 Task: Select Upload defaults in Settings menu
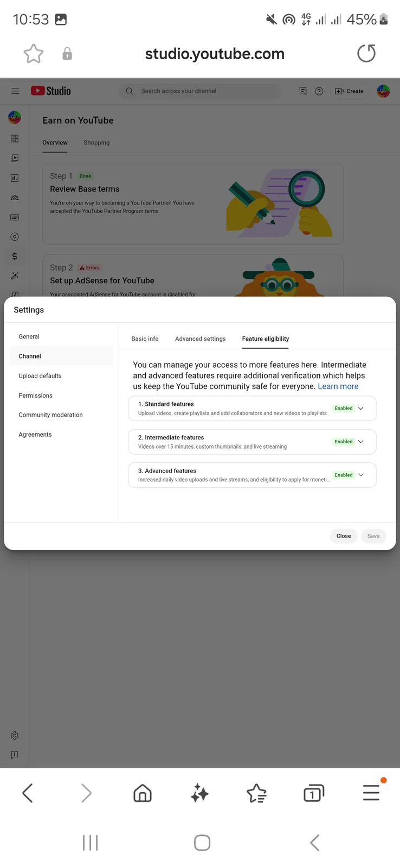point(40,376)
